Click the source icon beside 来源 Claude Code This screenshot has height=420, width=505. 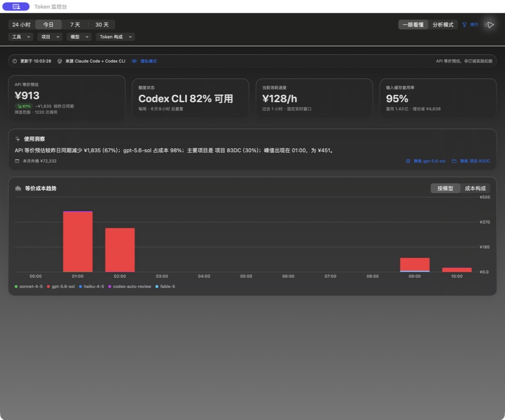click(60, 61)
